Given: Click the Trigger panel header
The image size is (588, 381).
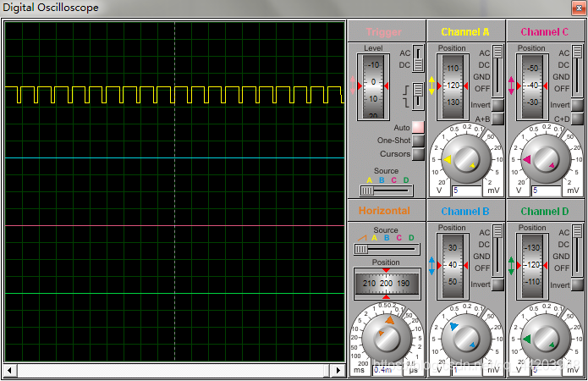Looking at the screenshot, I should tap(387, 31).
